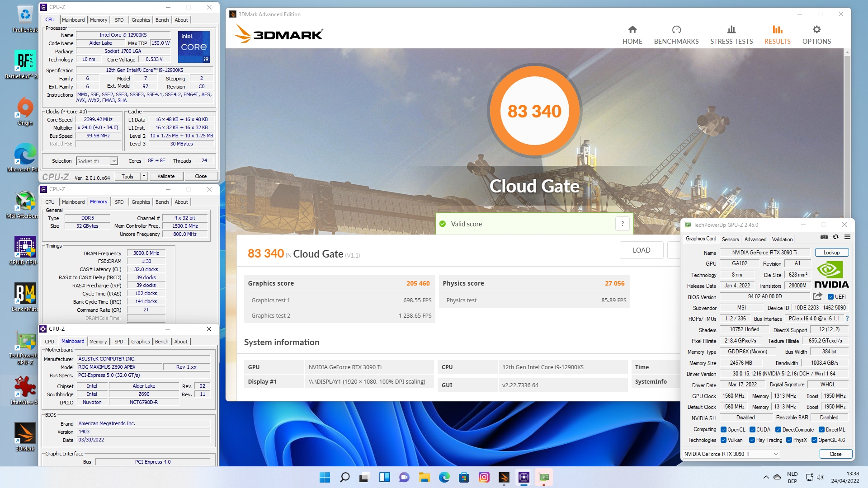This screenshot has height=488, width=868.
Task: Open TechPowerUp GPU-Z desktop shortcut
Action: point(25,348)
